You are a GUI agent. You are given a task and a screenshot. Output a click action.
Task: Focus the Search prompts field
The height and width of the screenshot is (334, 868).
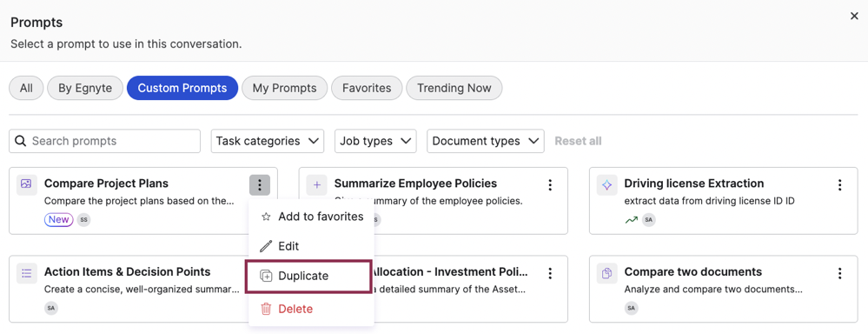pos(104,141)
